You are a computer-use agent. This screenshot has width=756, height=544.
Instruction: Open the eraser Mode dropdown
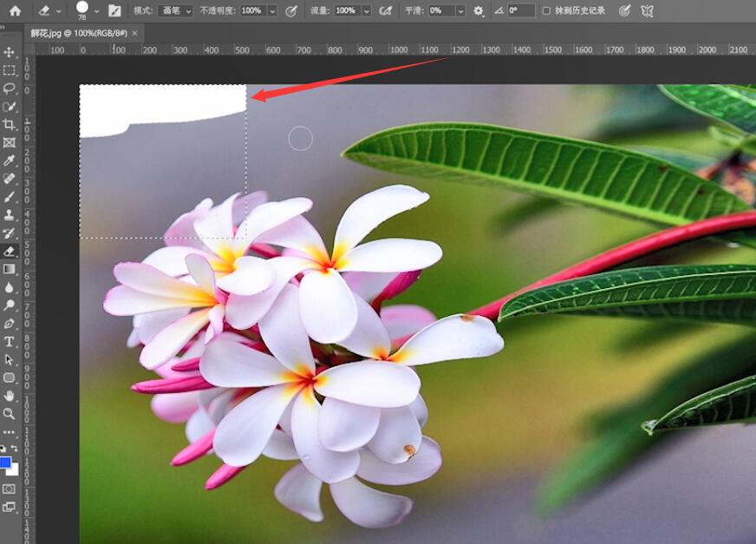pyautogui.click(x=175, y=10)
